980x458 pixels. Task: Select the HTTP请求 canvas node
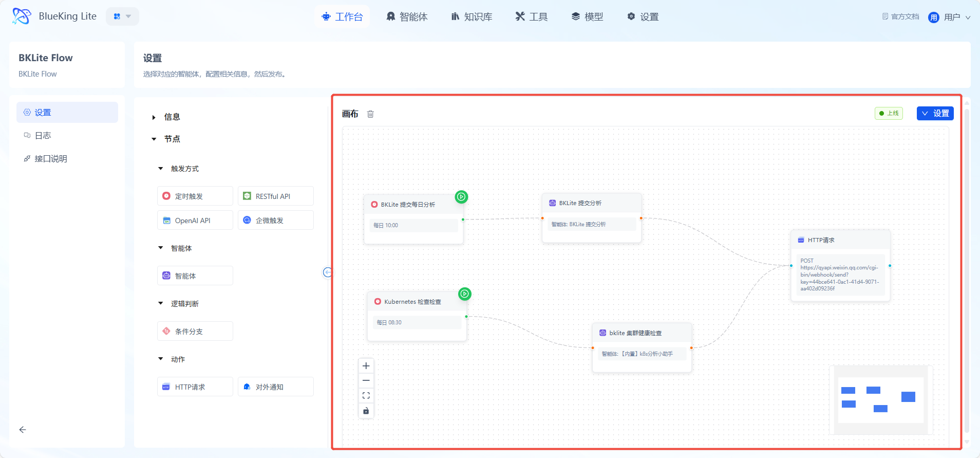tap(840, 265)
